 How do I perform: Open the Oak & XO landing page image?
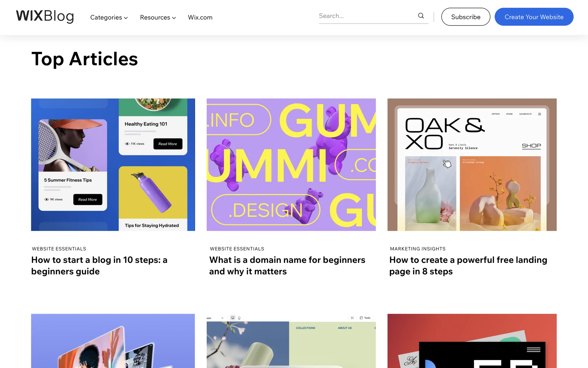coord(472,165)
